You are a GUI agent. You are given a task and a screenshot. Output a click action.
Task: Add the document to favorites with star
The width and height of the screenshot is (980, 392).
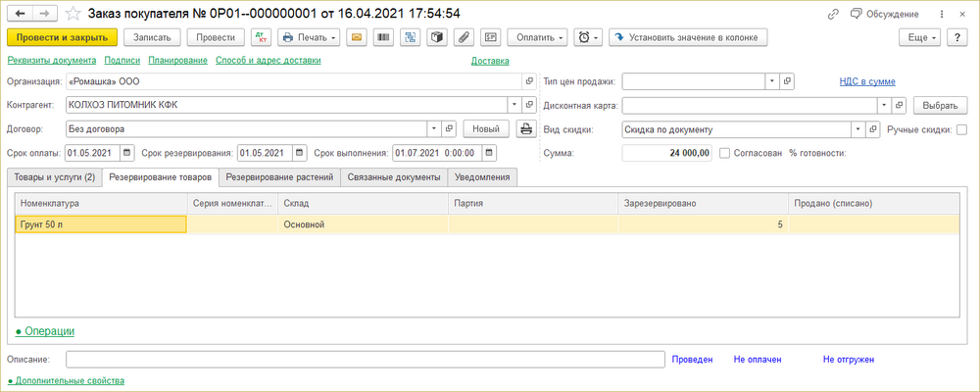pos(73,14)
